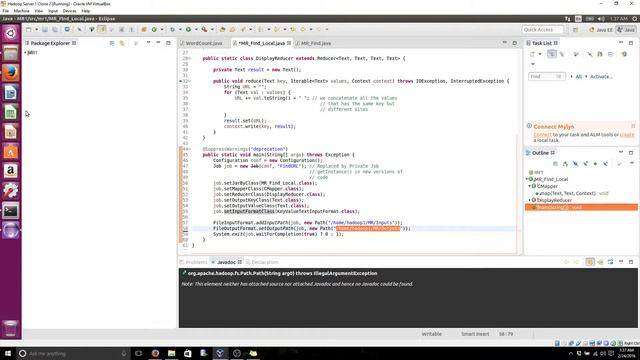The width and height of the screenshot is (640, 360).
Task: Click the Quick Access search field
Action: pyautogui.click(x=542, y=30)
